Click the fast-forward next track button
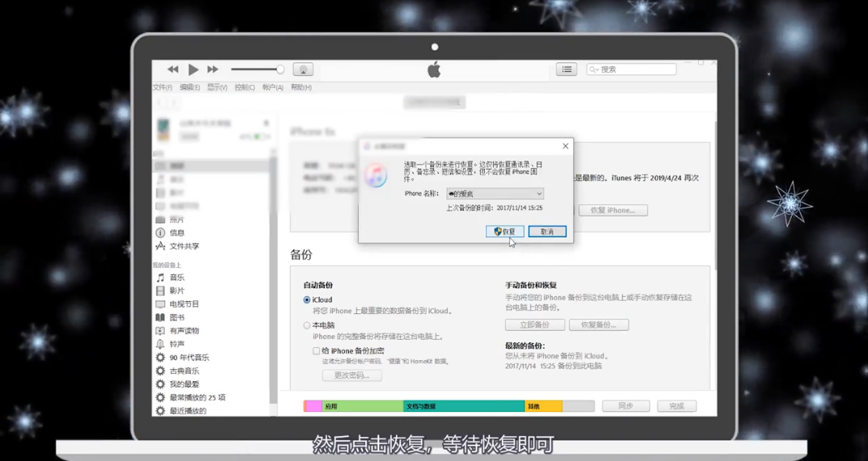This screenshot has width=868, height=461. coord(213,69)
